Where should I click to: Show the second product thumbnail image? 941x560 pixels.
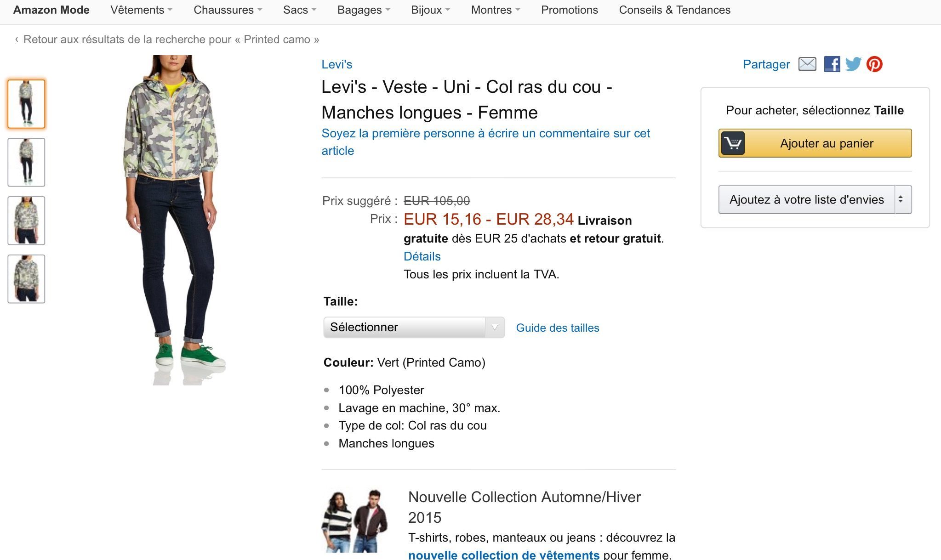pyautogui.click(x=26, y=162)
